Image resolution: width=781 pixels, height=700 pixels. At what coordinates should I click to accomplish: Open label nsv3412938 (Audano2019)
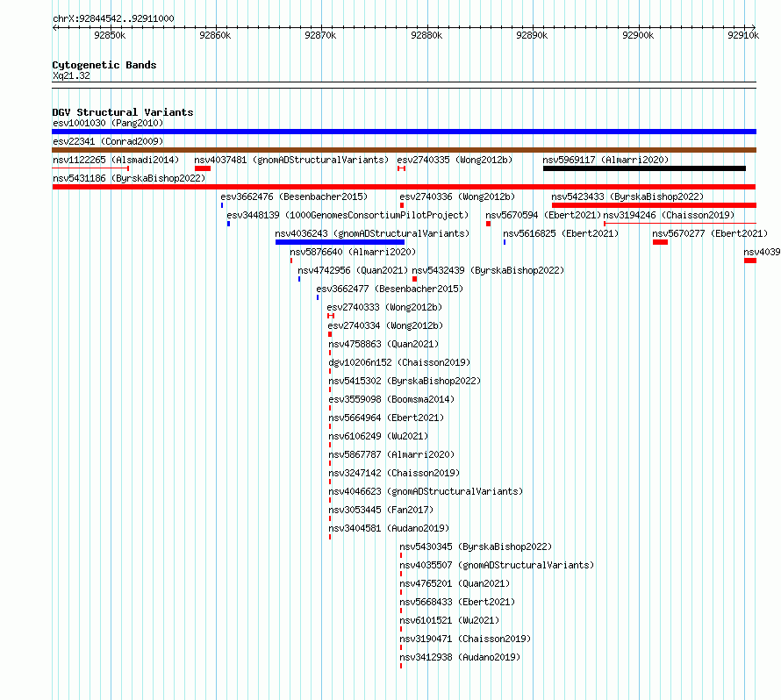tap(460, 657)
